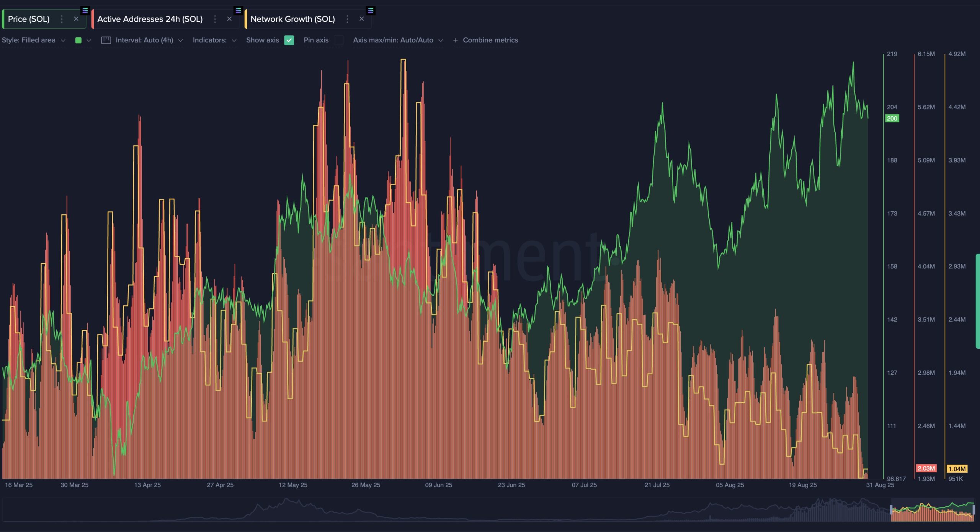Enable the Pin axis checkbox

(338, 40)
